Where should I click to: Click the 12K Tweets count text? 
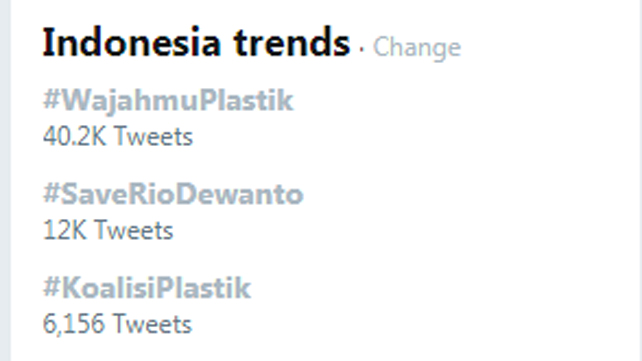tap(108, 230)
